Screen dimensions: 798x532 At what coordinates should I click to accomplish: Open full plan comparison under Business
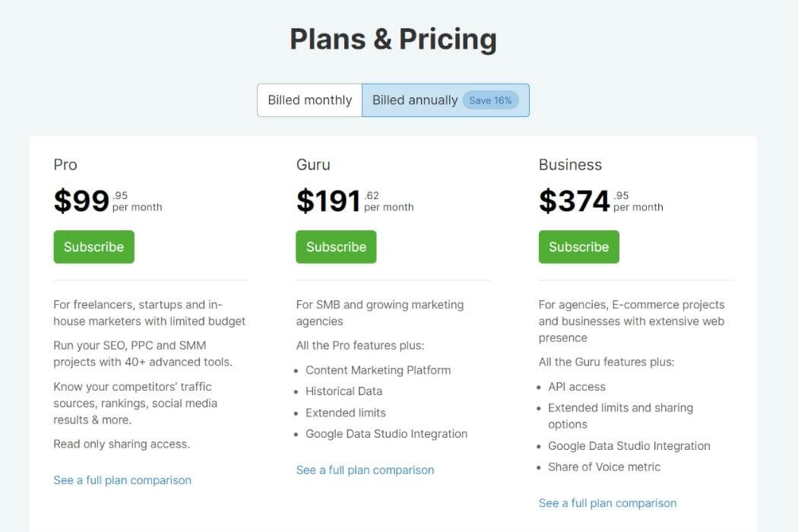pos(608,503)
